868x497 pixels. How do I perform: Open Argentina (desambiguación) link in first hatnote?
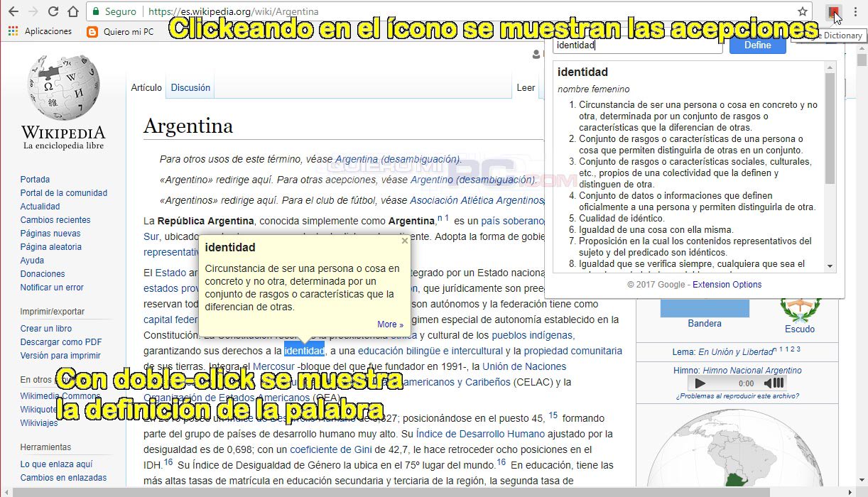point(398,159)
